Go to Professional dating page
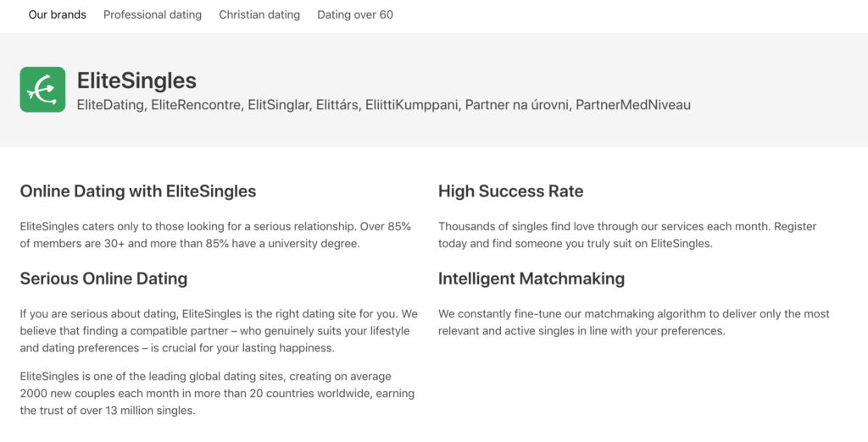Image resolution: width=868 pixels, height=442 pixels. click(x=153, y=15)
